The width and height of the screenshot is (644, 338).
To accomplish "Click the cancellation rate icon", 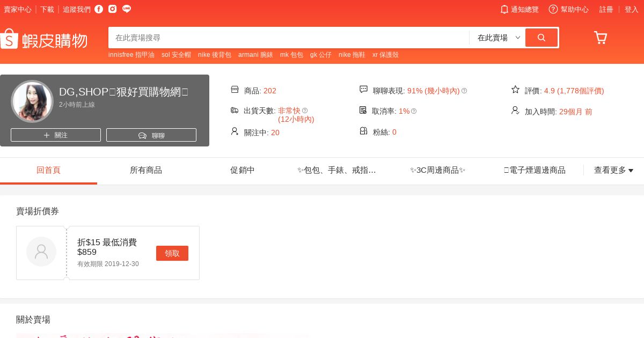I will pos(363,110).
